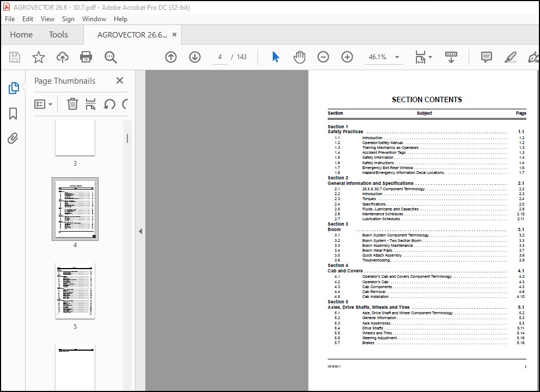The width and height of the screenshot is (540, 392).
Task: Click the print pages thumbnail toolbar icon
Action: [90, 104]
